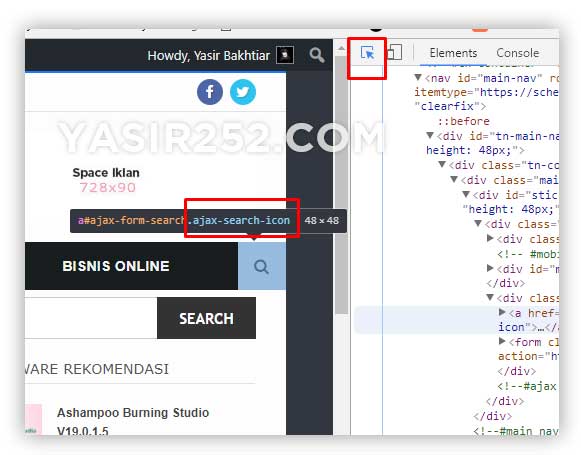This screenshot has height=455, width=581.
Task: Collapse the div id stic node
Action: pyautogui.click(x=466, y=194)
